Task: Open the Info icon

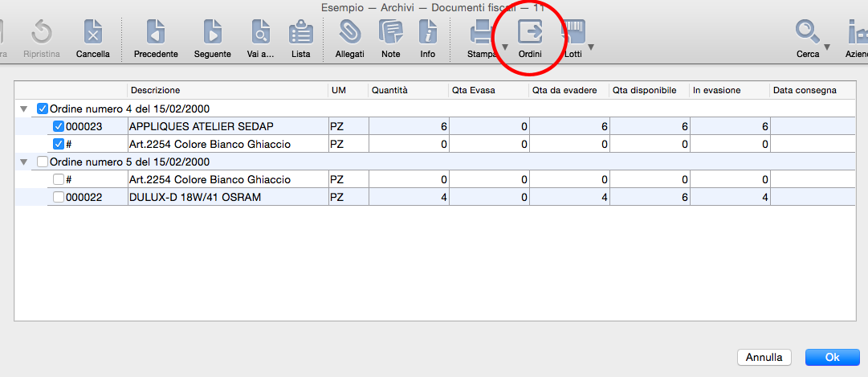Action: (428, 34)
